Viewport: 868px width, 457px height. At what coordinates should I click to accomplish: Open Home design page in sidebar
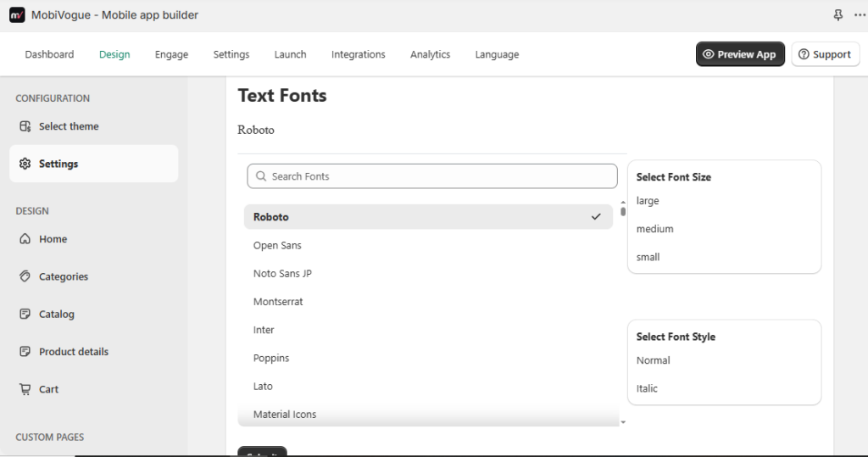coord(93,239)
